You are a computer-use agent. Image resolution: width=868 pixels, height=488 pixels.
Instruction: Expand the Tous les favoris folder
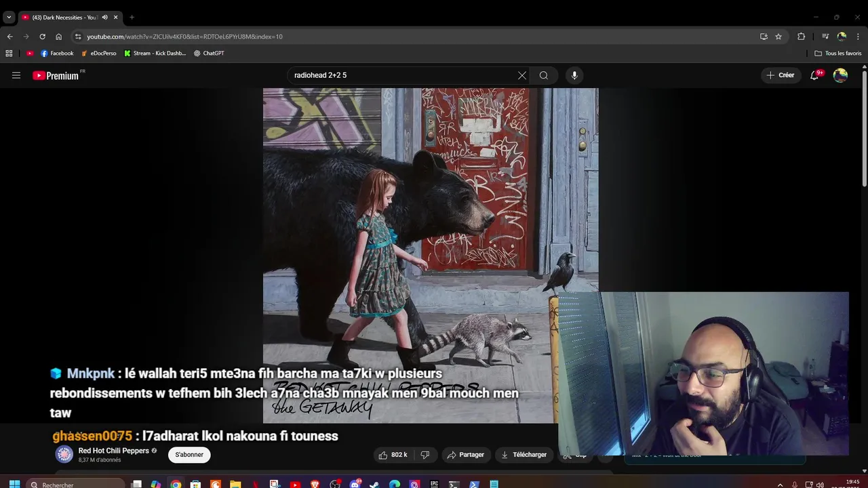(838, 53)
